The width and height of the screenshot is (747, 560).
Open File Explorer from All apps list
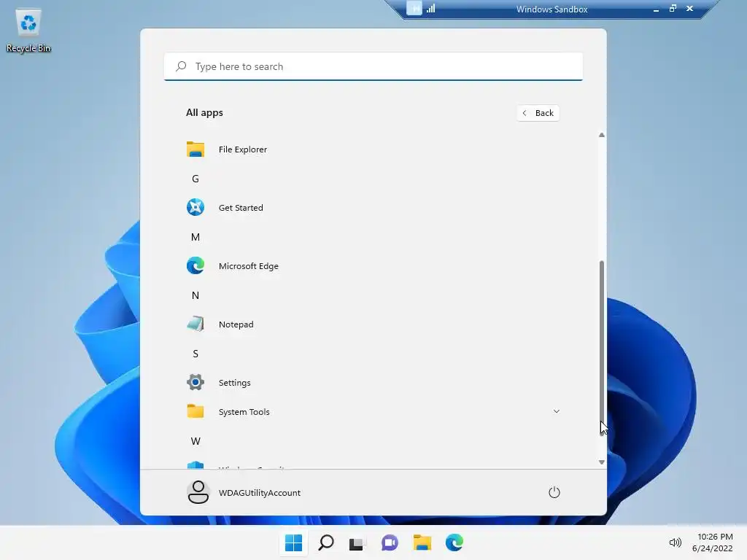click(373, 149)
